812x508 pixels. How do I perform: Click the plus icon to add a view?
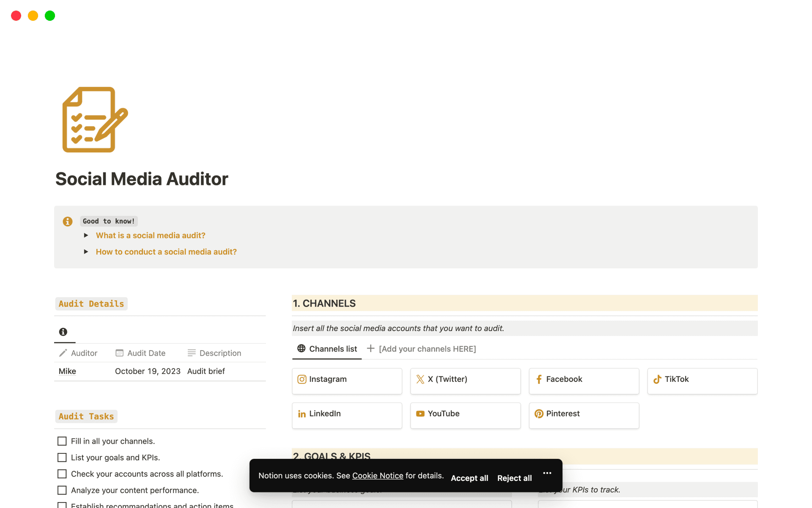(370, 348)
